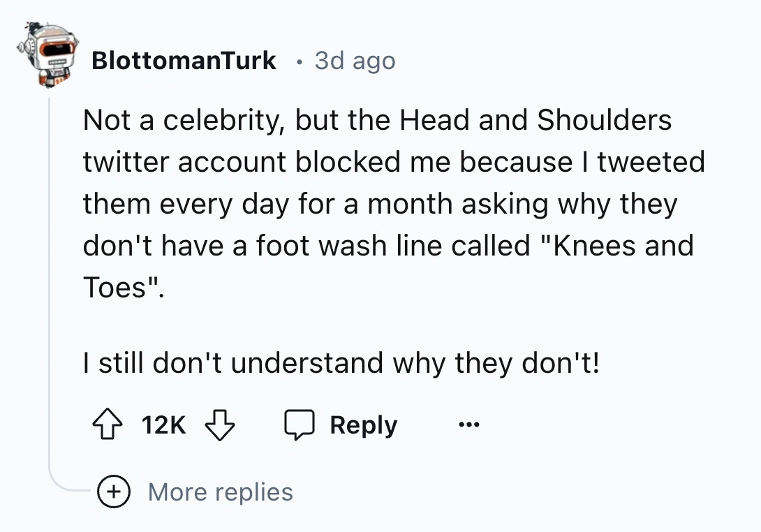Open the three-dot more options menu
The image size is (761, 532).
(469, 425)
